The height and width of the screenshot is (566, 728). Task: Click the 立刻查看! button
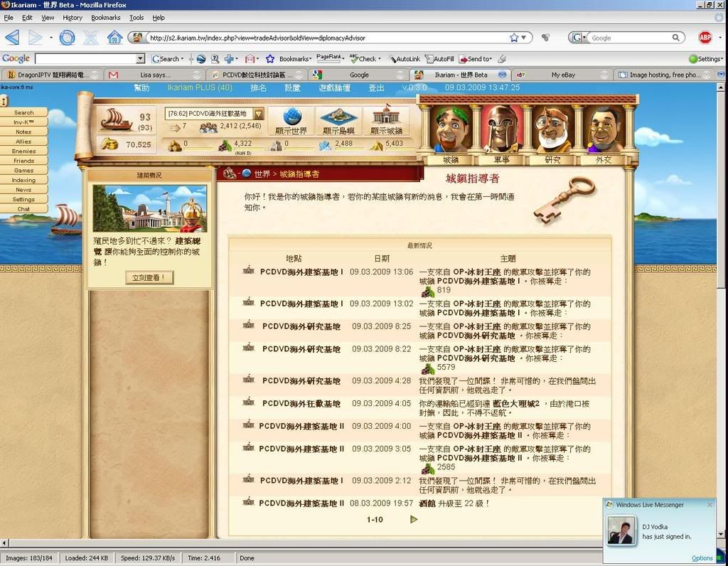pos(149,277)
